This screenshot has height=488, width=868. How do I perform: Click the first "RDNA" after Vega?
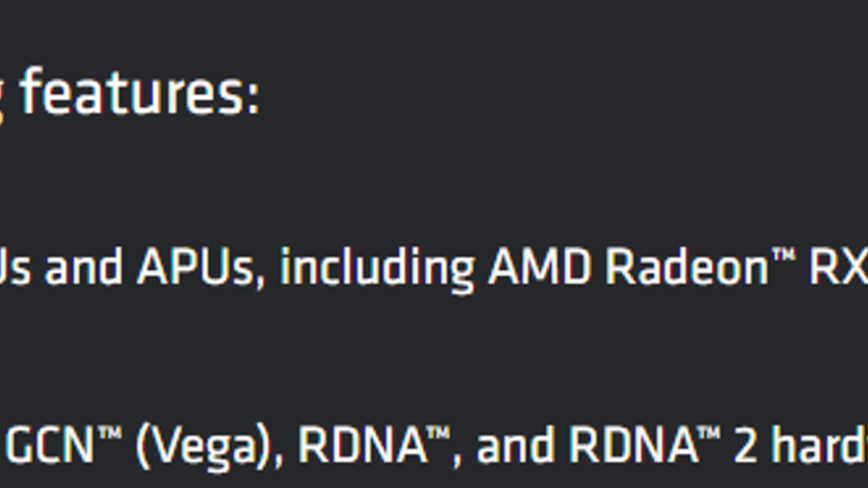(x=362, y=446)
